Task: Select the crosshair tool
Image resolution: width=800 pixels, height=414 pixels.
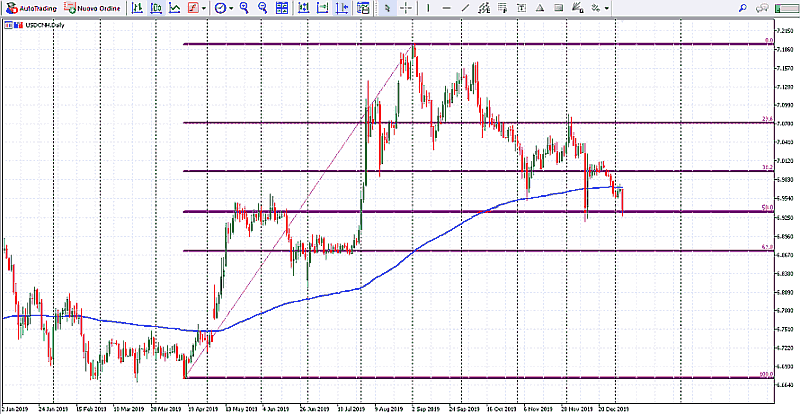Action: click(407, 8)
